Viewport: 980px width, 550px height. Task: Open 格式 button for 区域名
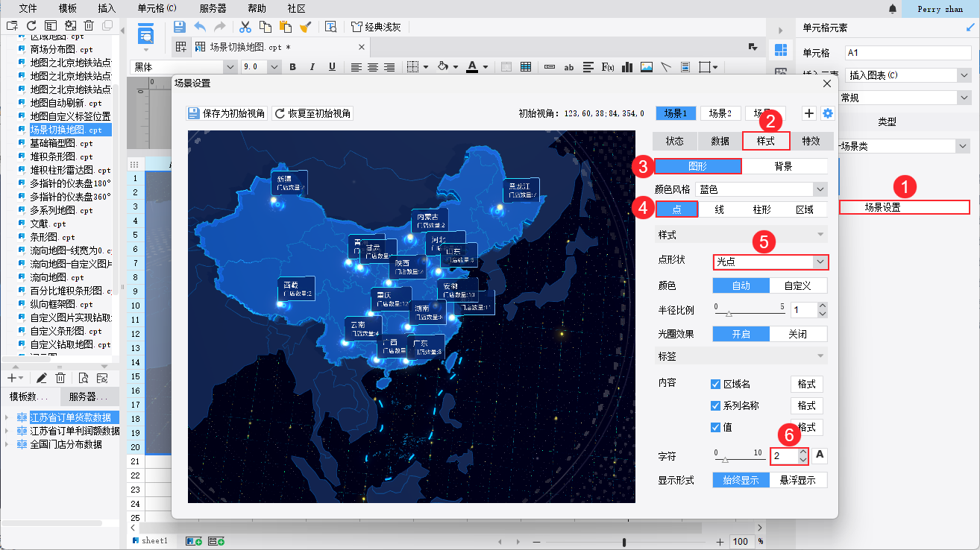806,385
